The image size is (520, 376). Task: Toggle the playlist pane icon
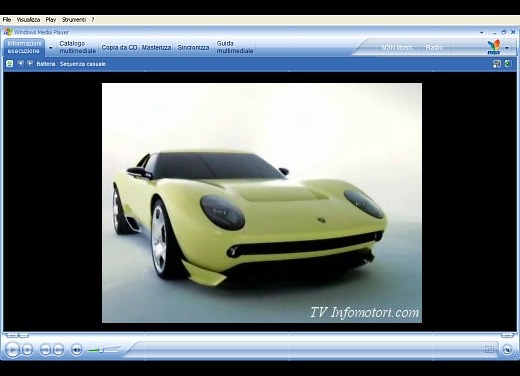point(497,64)
